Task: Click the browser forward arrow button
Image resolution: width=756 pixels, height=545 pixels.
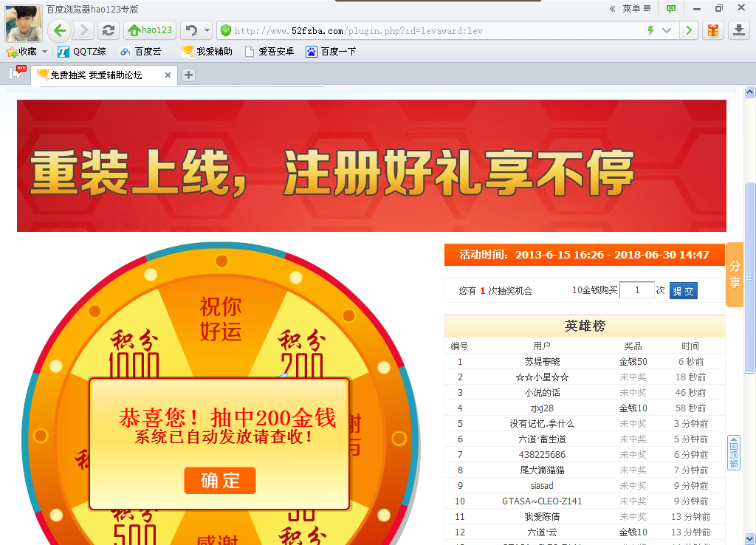Action: coord(84,31)
